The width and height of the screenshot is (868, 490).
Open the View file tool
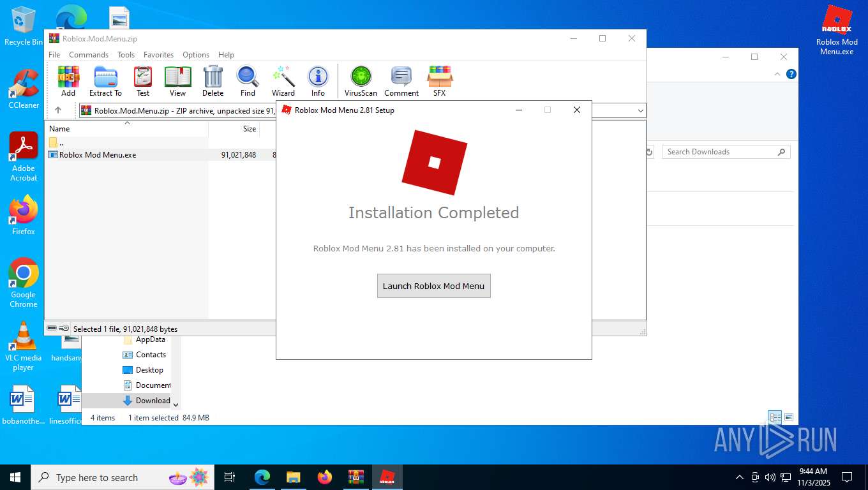(x=177, y=81)
